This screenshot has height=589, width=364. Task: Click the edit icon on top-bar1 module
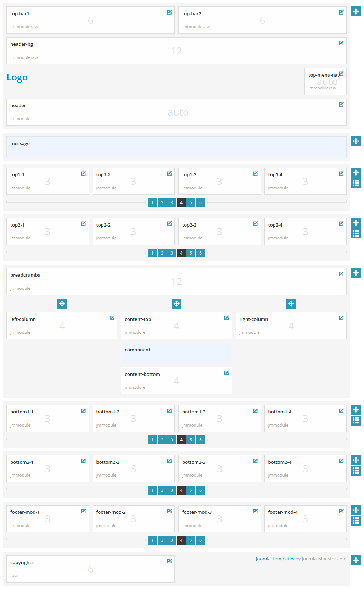169,12
